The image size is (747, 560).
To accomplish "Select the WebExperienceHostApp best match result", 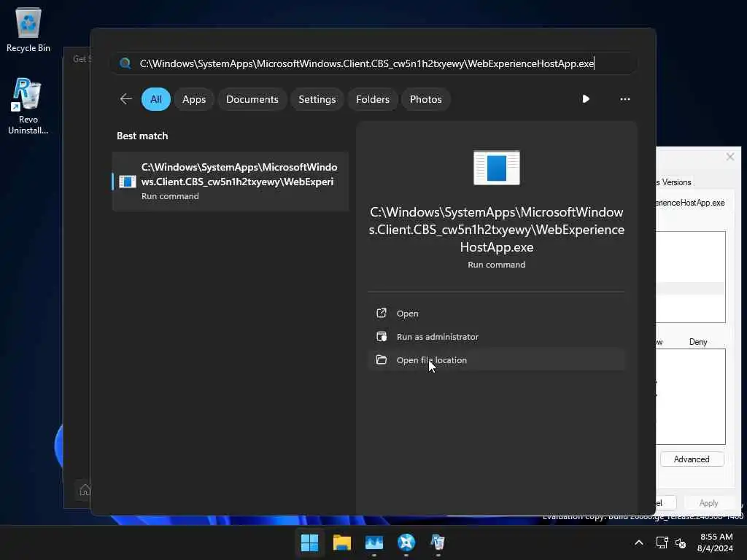I will (231, 181).
